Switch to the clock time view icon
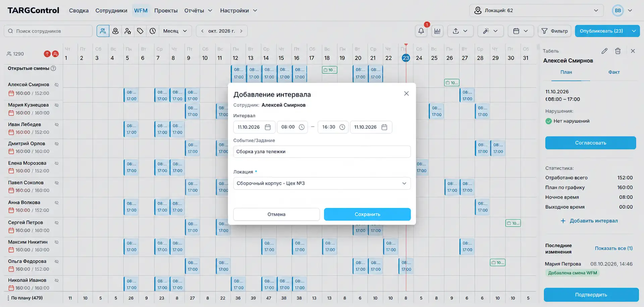Viewport: 644px width, 307px height. pyautogui.click(x=153, y=31)
